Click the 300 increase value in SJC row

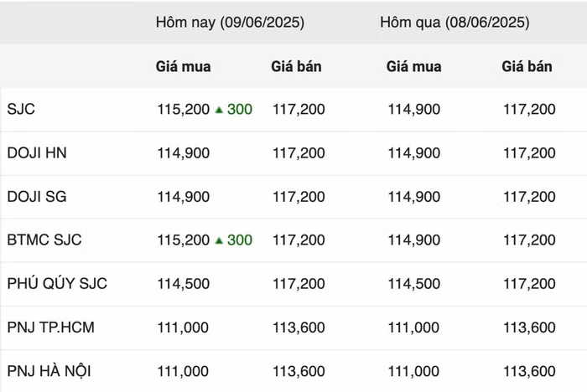pyautogui.click(x=240, y=110)
